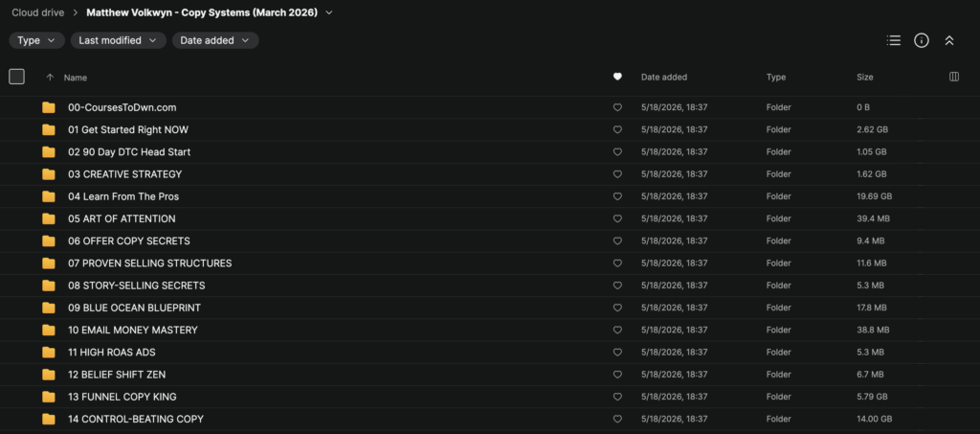Favorite the 10 EMAIL MONEY MASTERY folder
Image resolution: width=980 pixels, height=434 pixels.
pyautogui.click(x=617, y=331)
